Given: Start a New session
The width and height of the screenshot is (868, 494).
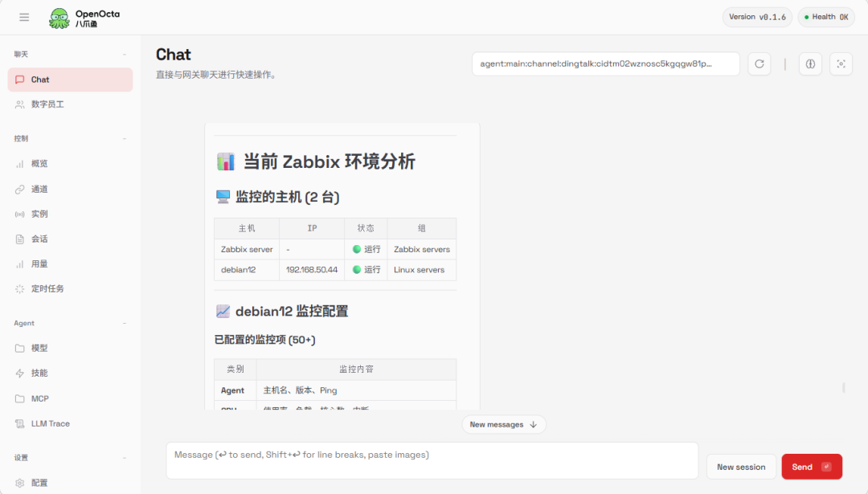Looking at the screenshot, I should 741,467.
